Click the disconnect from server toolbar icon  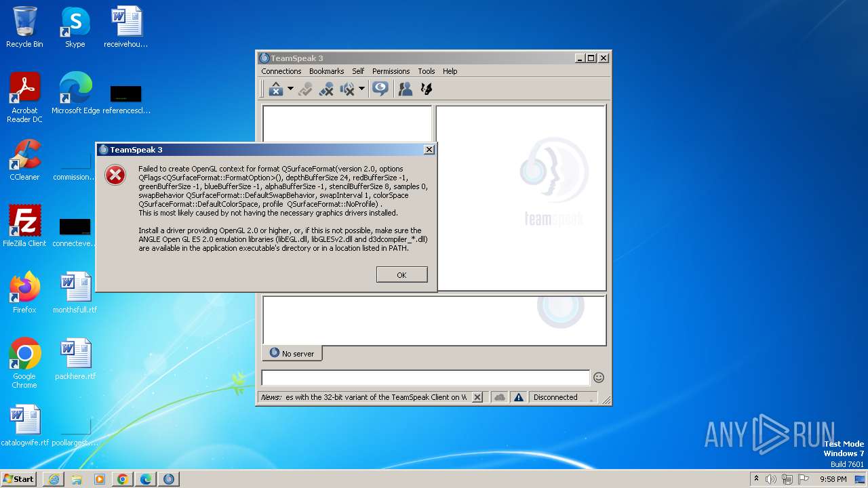point(275,89)
